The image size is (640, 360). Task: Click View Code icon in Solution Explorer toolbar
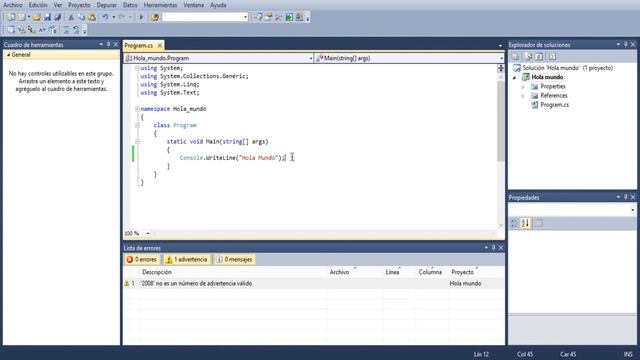552,56
